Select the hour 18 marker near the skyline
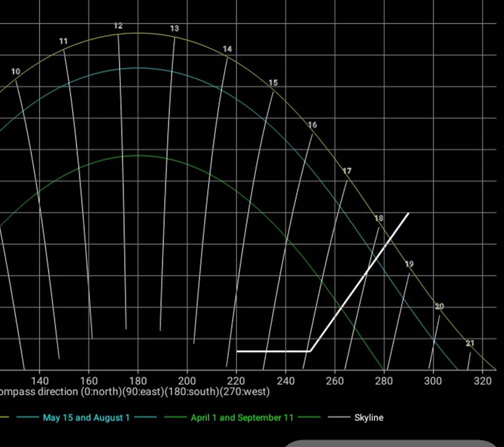The height and width of the screenshot is (447, 504). (x=379, y=219)
